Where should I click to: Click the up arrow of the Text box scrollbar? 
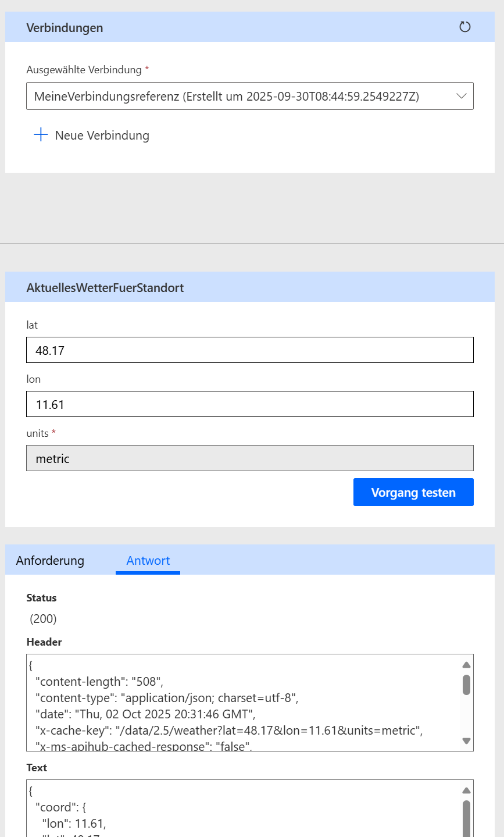466,790
